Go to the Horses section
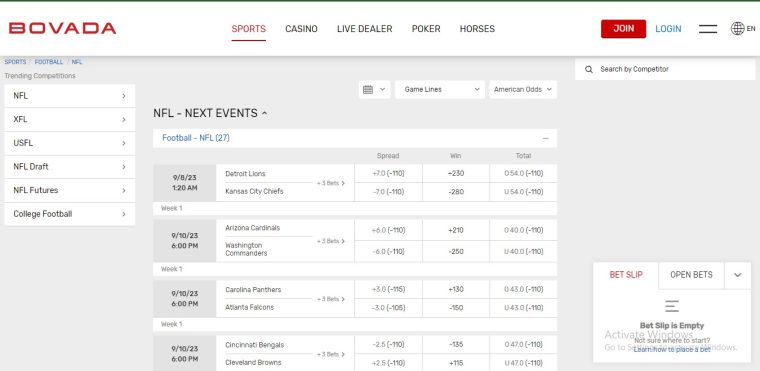This screenshot has height=371, width=760. 477,29
